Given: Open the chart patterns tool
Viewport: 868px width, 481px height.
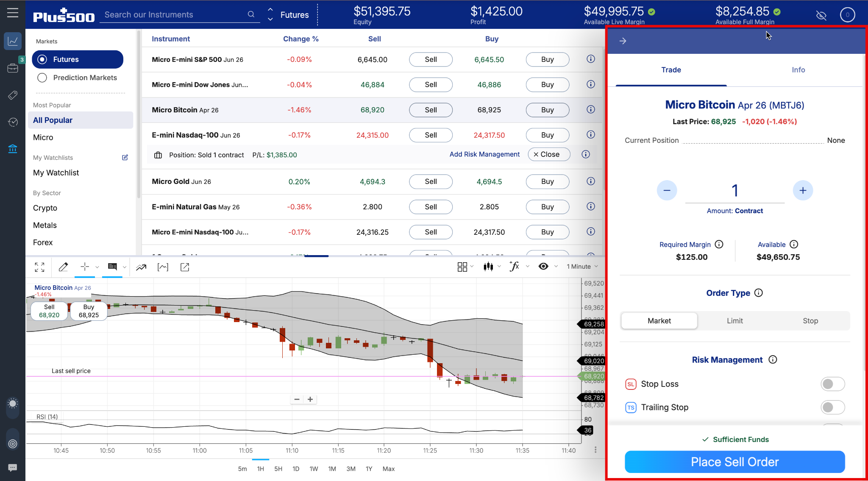Looking at the screenshot, I should pyautogui.click(x=163, y=267).
